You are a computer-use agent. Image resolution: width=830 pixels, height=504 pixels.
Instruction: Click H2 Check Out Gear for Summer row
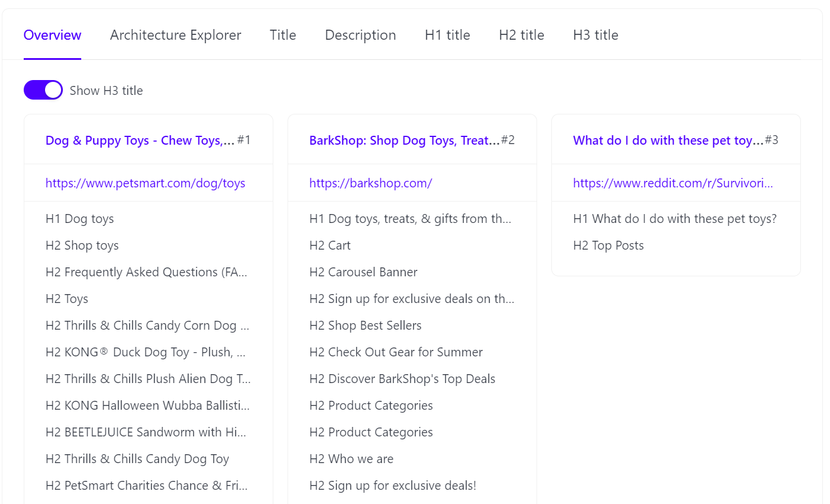(x=396, y=352)
